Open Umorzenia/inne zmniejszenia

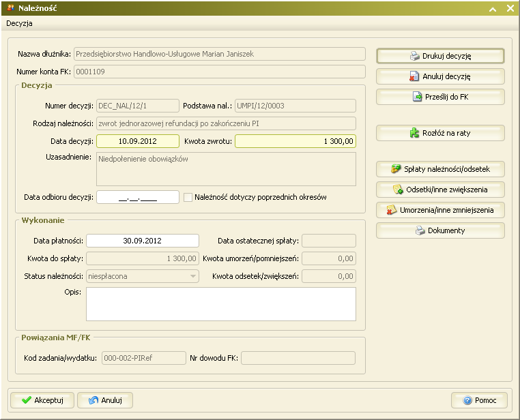[x=440, y=210]
